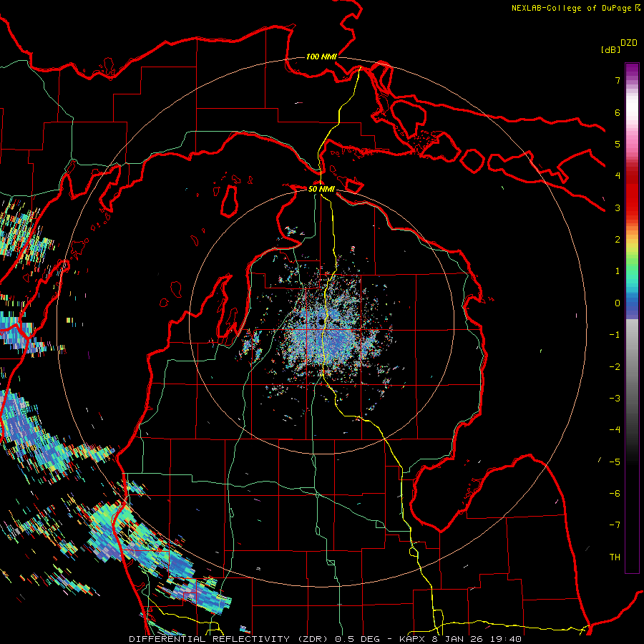Click the 2 value on the color scale

coord(618,240)
